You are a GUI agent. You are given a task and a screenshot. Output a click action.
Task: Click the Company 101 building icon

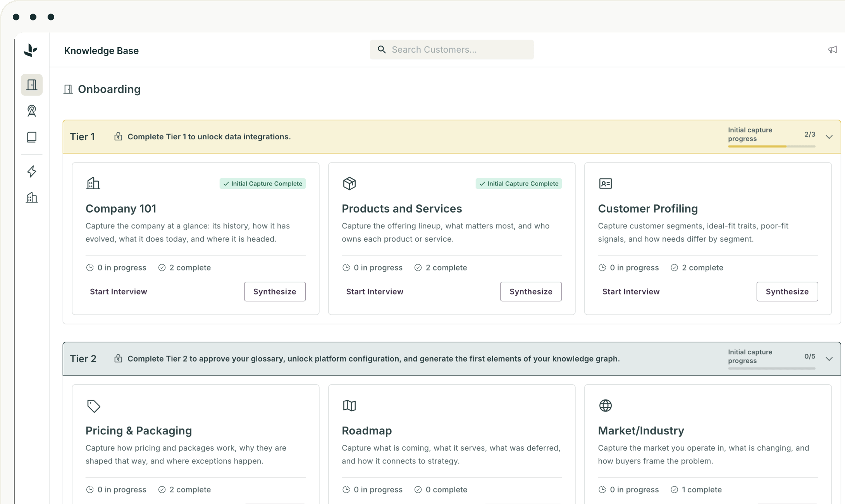tap(93, 183)
